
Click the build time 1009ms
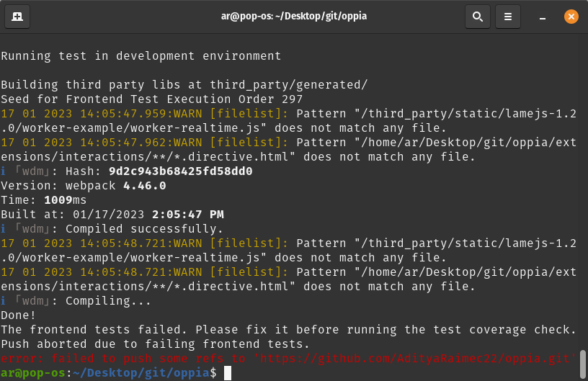pyautogui.click(x=65, y=200)
